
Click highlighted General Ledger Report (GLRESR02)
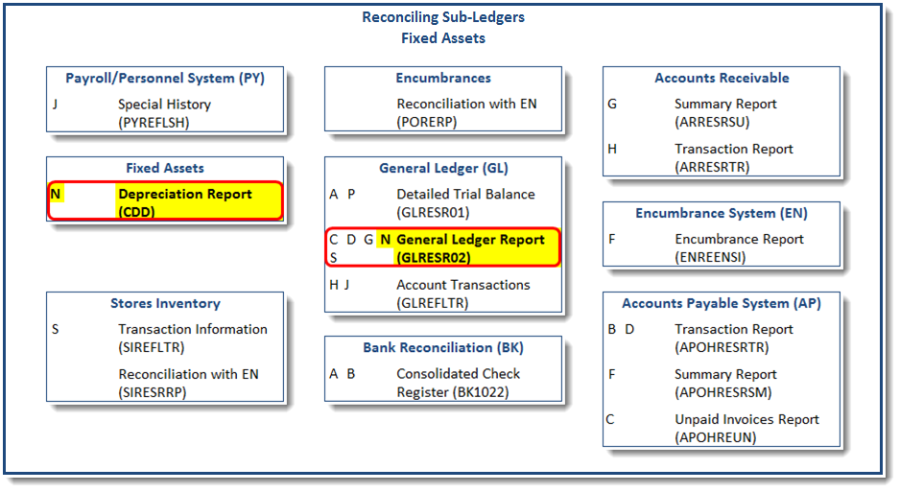tap(470, 248)
